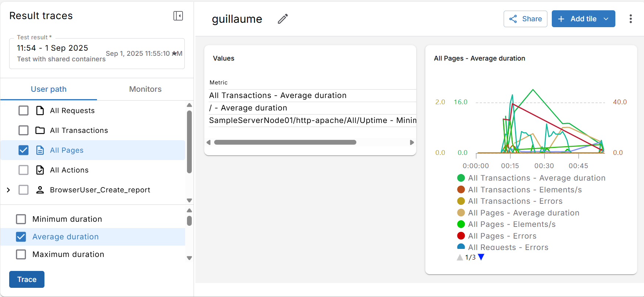Expand the BrowserUser_Create_report tree node
Screen dimensions: 644x297
pos(8,190)
